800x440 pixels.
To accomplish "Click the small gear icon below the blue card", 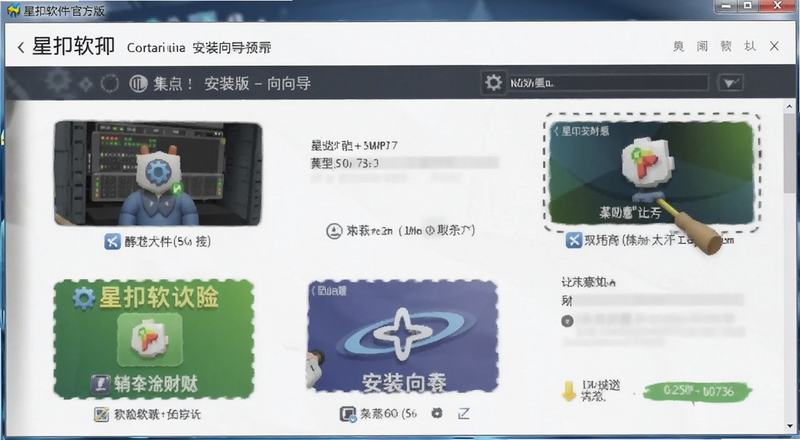I will 437,413.
